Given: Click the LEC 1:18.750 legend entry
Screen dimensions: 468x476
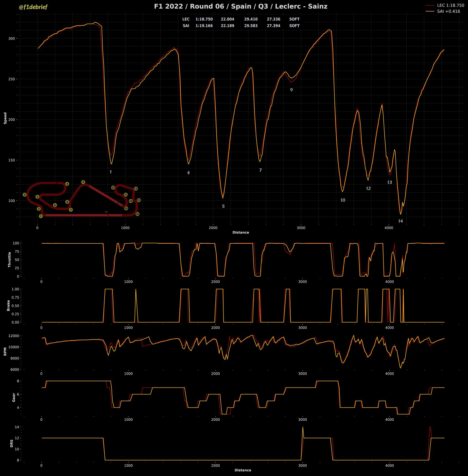Looking at the screenshot, I should click(450, 5).
